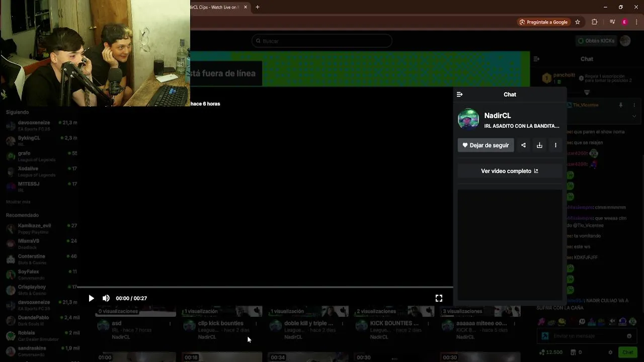Click the pin icon on pinned message

tap(620, 105)
